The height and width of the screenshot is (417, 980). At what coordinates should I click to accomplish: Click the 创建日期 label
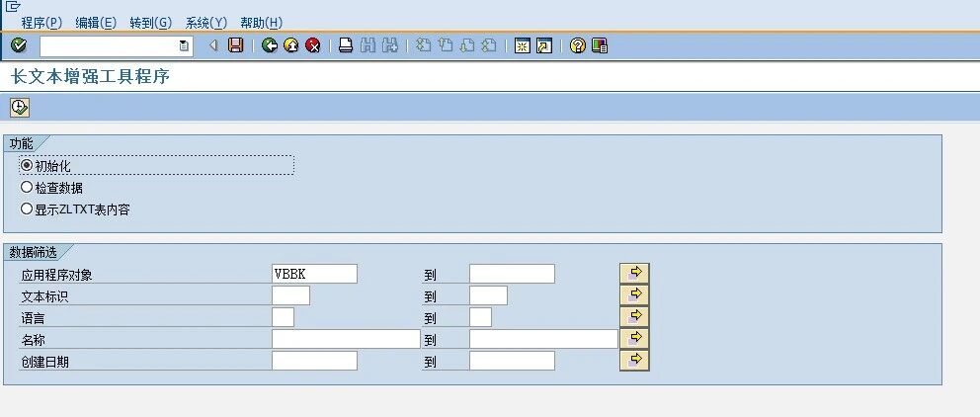44,362
